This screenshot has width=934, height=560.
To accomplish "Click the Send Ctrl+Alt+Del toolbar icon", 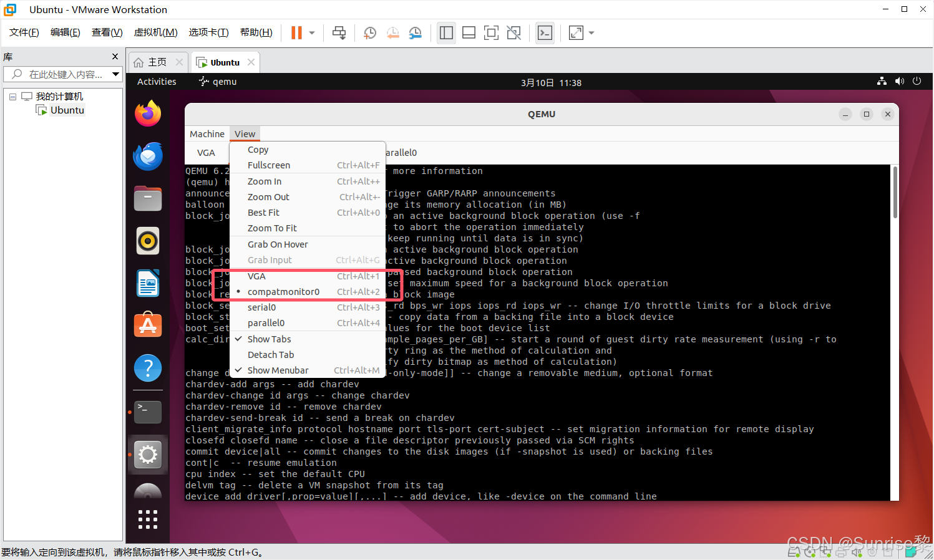I will 339,33.
